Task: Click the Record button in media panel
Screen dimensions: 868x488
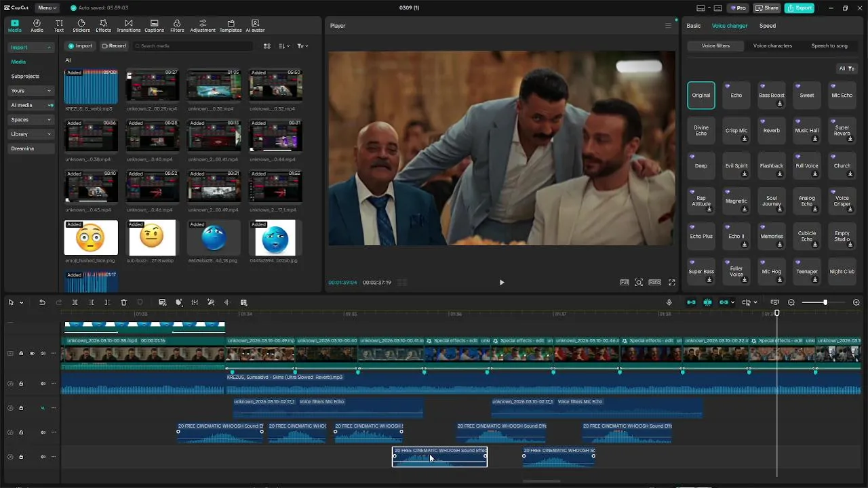Action: click(x=114, y=46)
